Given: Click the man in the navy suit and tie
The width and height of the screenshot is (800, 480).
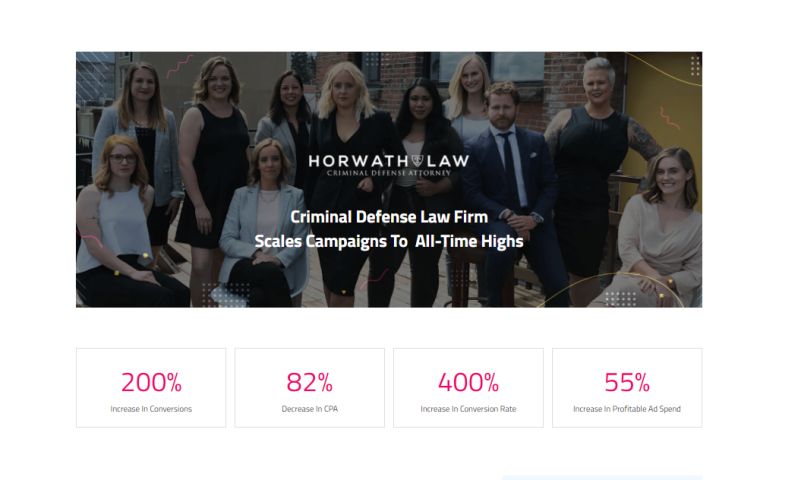Looking at the screenshot, I should (x=515, y=194).
